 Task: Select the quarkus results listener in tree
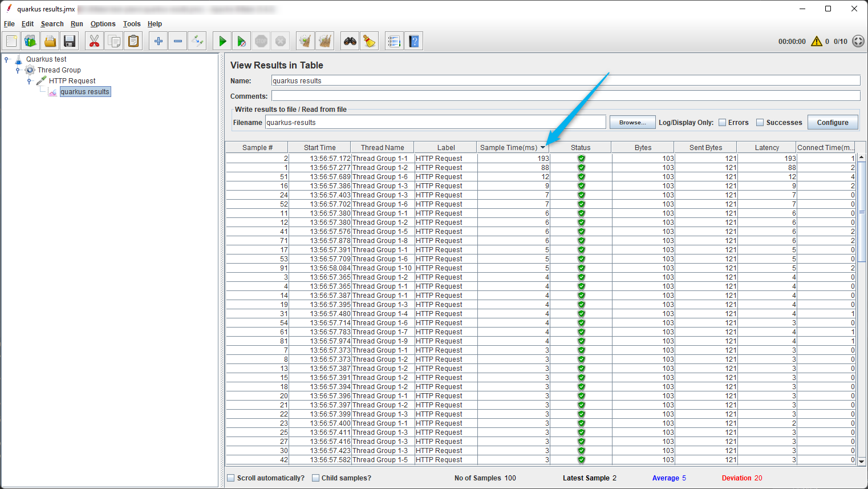click(x=85, y=92)
